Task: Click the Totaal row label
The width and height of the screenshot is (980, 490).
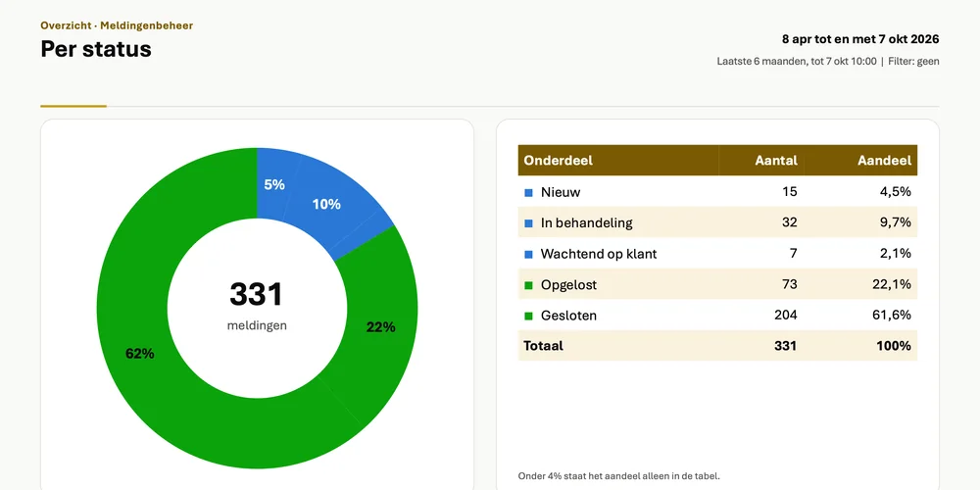Action: pyautogui.click(x=543, y=346)
